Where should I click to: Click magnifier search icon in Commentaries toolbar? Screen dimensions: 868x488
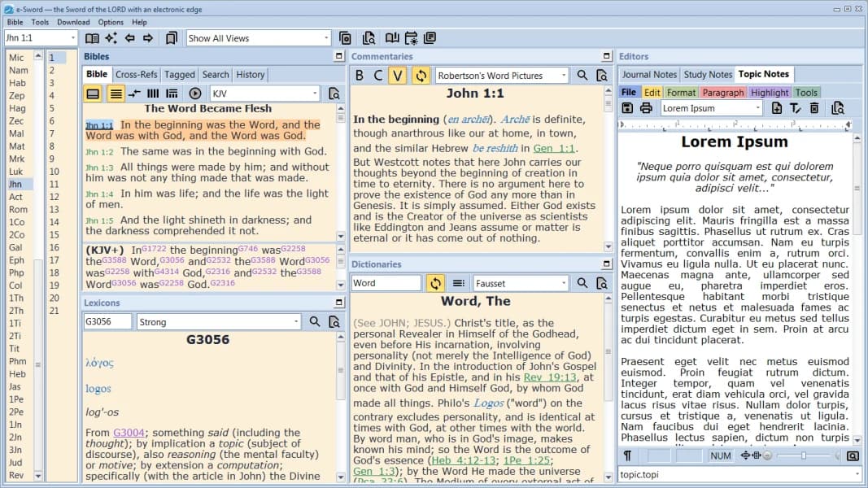[582, 76]
